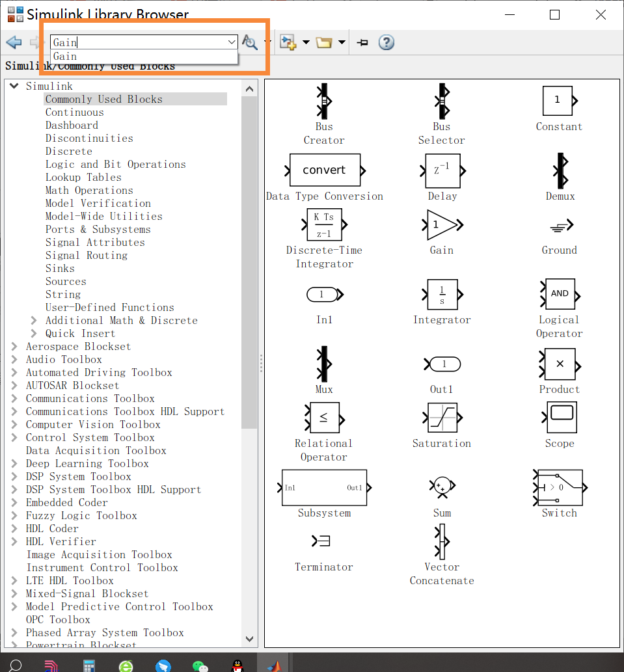Viewport: 624px width, 672px height.
Task: Choose the Discrete-Time Integrator block
Action: click(325, 224)
